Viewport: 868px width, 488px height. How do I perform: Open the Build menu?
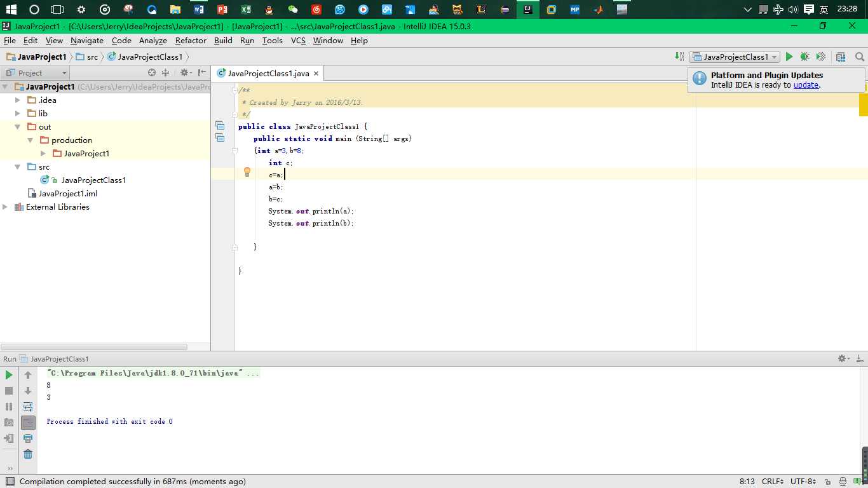pyautogui.click(x=223, y=40)
